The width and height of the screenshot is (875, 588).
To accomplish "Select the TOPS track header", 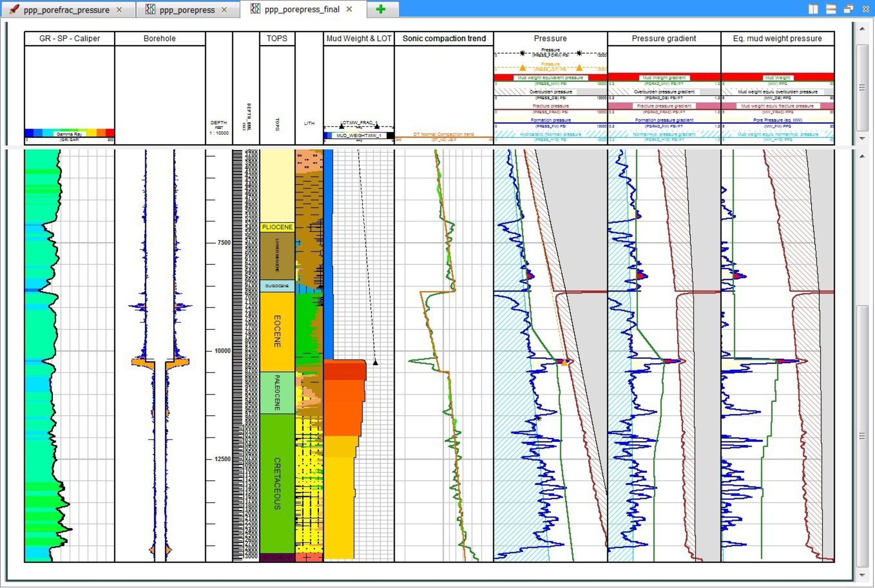I will pos(277,39).
